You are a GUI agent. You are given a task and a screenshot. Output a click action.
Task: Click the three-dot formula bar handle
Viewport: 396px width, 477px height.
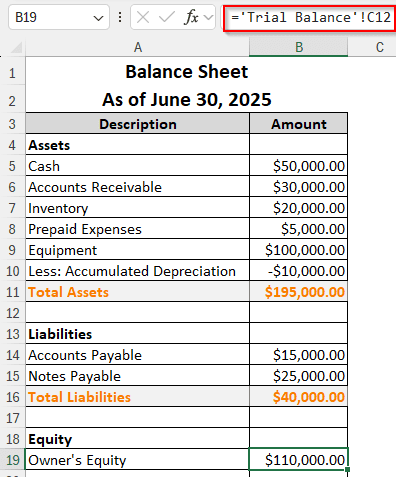click(x=120, y=17)
